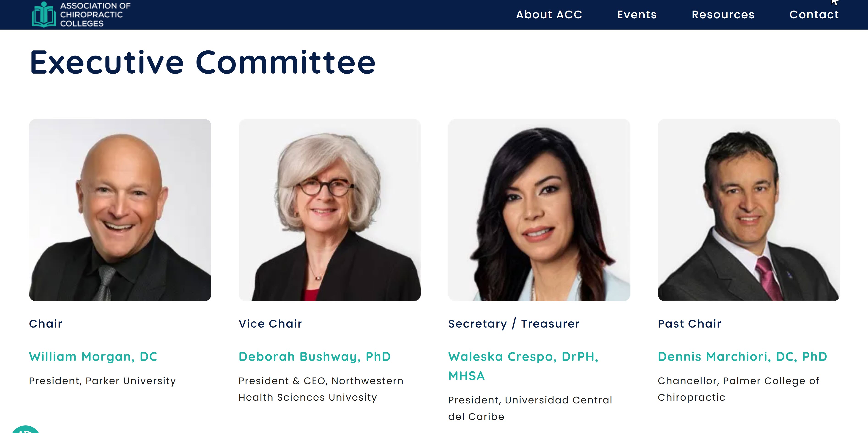Click the Dennis Marchiori, DC, PhD name

point(742,356)
